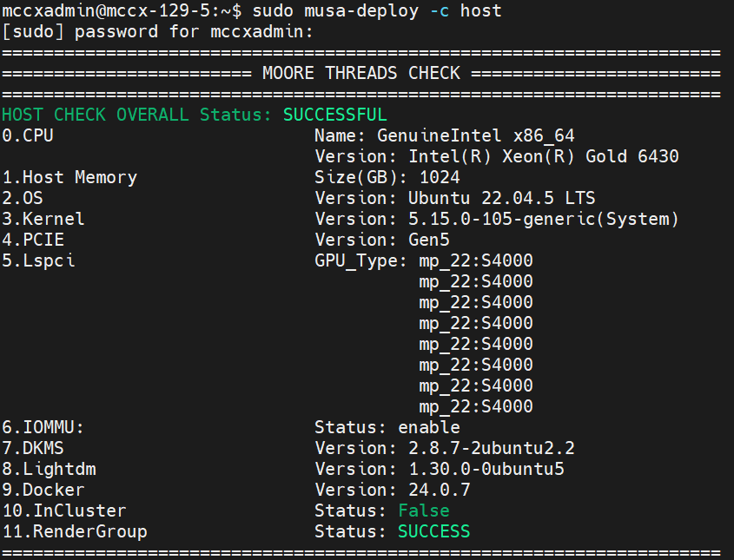
Task: Click the '0.CPU' row label
Action: [28, 135]
